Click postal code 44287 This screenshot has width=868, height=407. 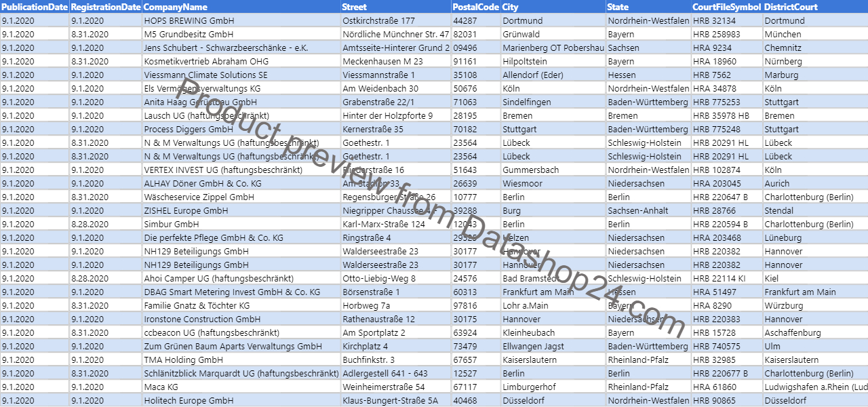pos(475,20)
